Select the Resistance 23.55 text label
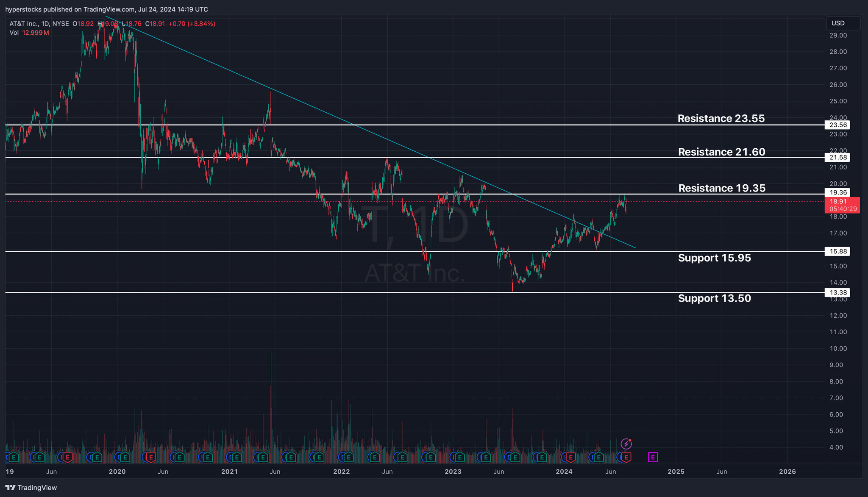The image size is (868, 497). point(721,118)
